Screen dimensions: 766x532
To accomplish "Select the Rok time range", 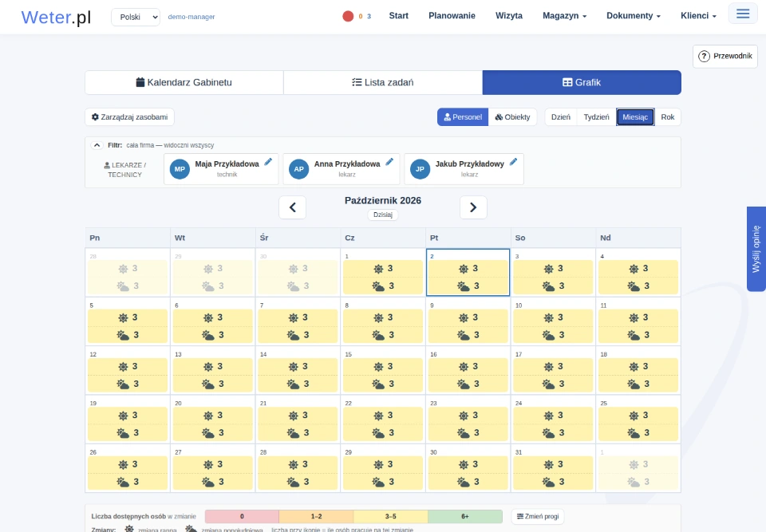I will pos(667,117).
